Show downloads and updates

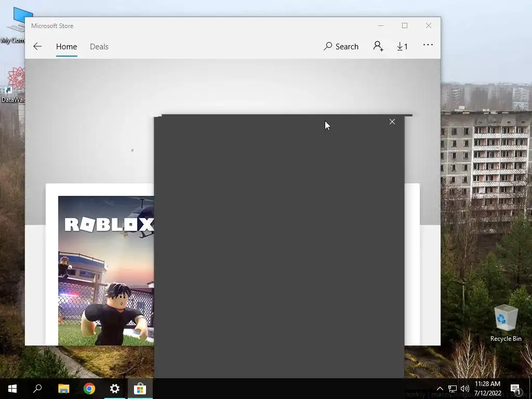pos(403,46)
